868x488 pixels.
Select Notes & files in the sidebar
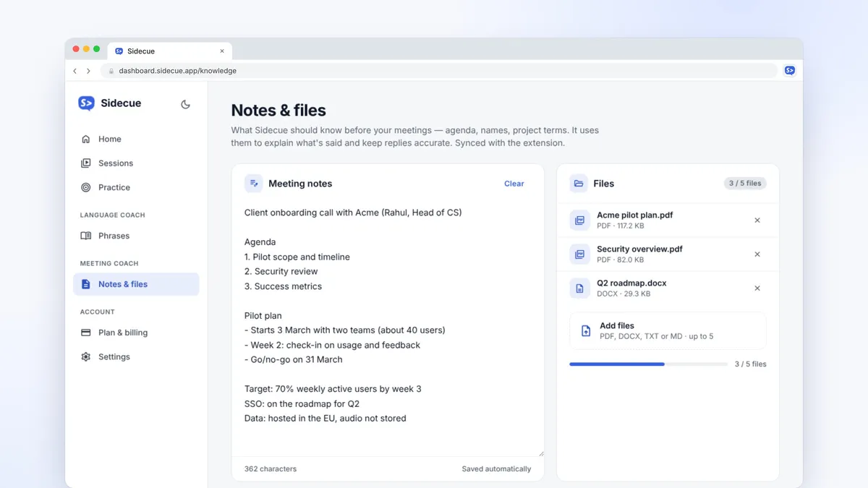pos(136,284)
